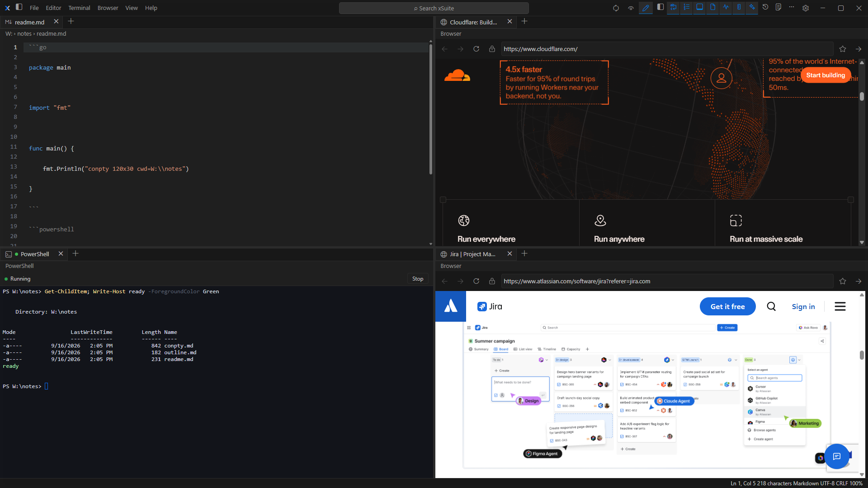This screenshot has height=488, width=868.
Task: Bookmark the Cloudflare page with the star
Action: [x=843, y=49]
